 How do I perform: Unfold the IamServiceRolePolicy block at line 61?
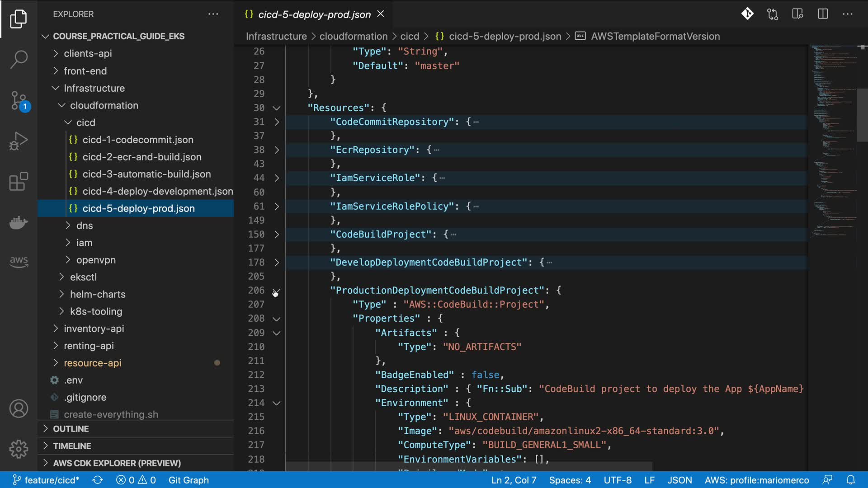(x=277, y=206)
